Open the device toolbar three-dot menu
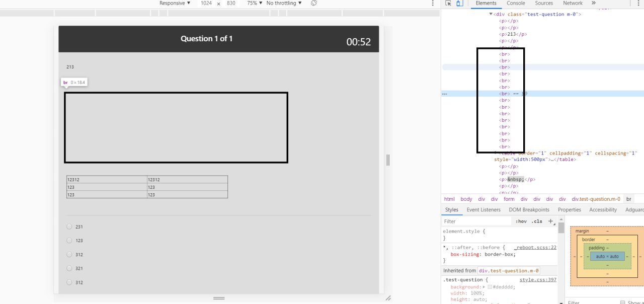The height and width of the screenshot is (304, 644). coord(433,3)
